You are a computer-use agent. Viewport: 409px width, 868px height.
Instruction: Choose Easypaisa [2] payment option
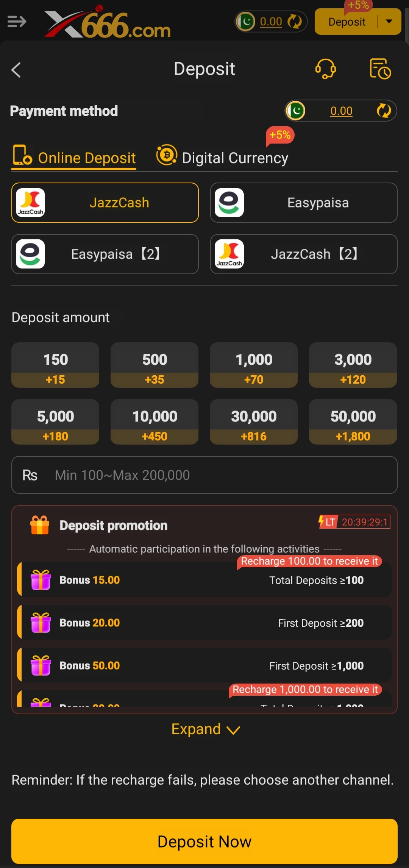105,254
